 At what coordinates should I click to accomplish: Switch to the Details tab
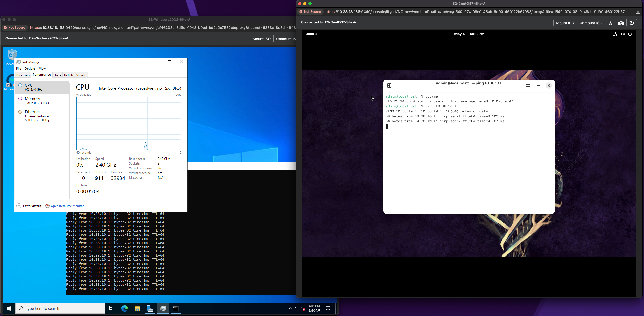[x=69, y=75]
